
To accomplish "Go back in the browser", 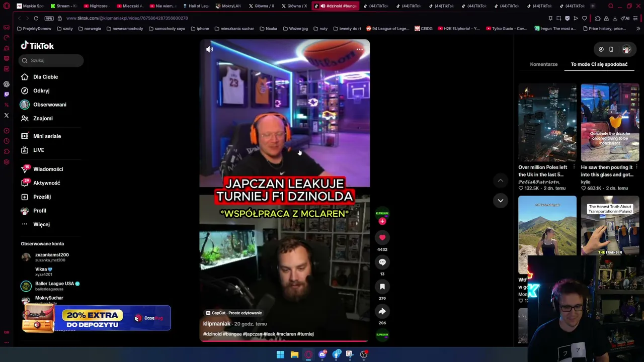I will pyautogui.click(x=19, y=18).
